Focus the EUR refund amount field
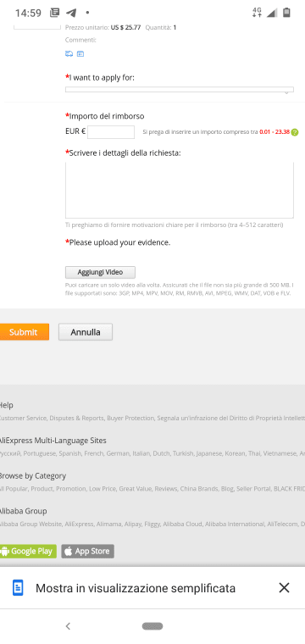The height and width of the screenshot is (644, 305). [111, 132]
